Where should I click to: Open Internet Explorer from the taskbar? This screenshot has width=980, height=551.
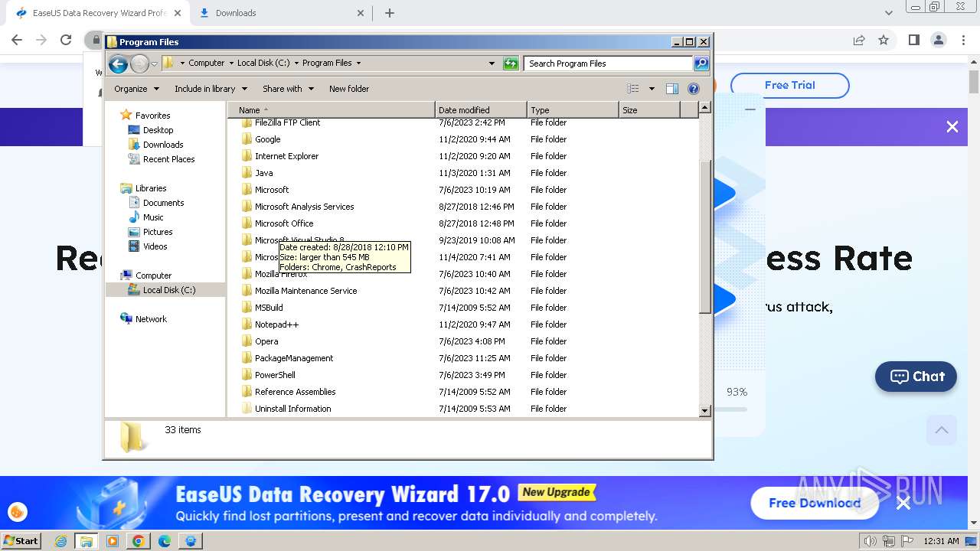(x=60, y=541)
